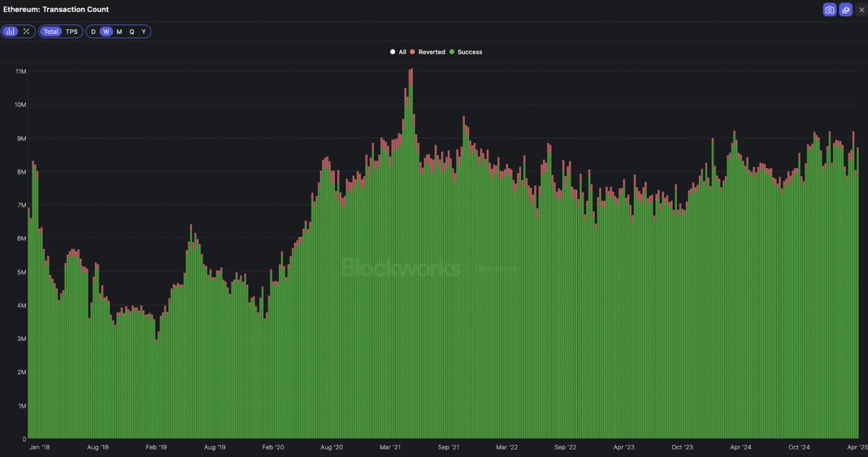Toggle the green Success legend dot
The image size is (868, 457).
pos(452,52)
